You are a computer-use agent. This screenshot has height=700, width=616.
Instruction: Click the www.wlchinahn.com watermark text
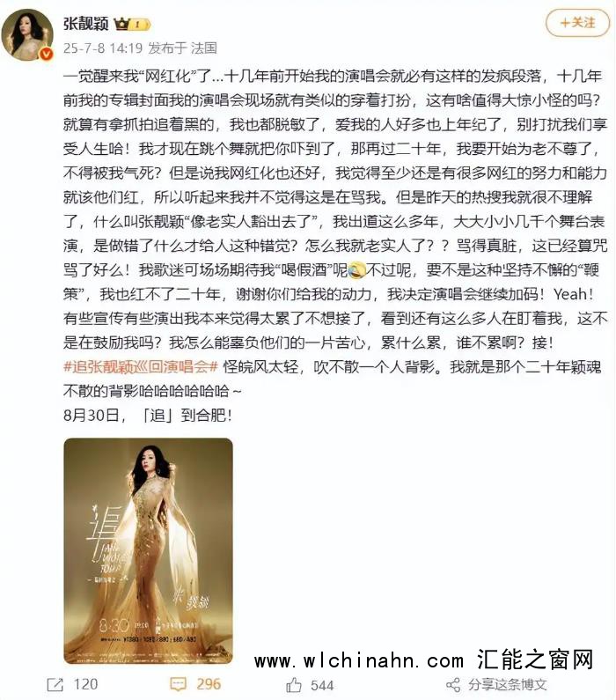pyautogui.click(x=359, y=660)
